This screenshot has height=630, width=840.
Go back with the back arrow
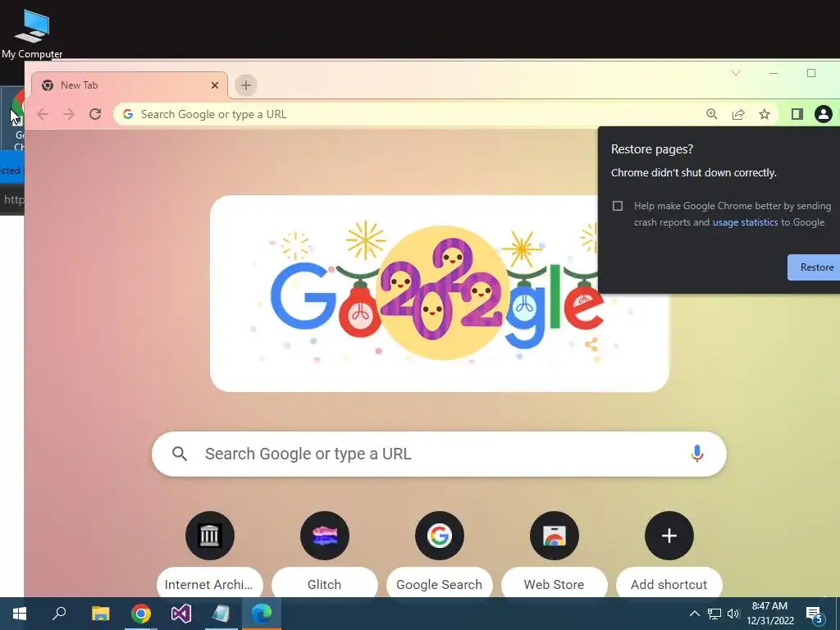43,114
